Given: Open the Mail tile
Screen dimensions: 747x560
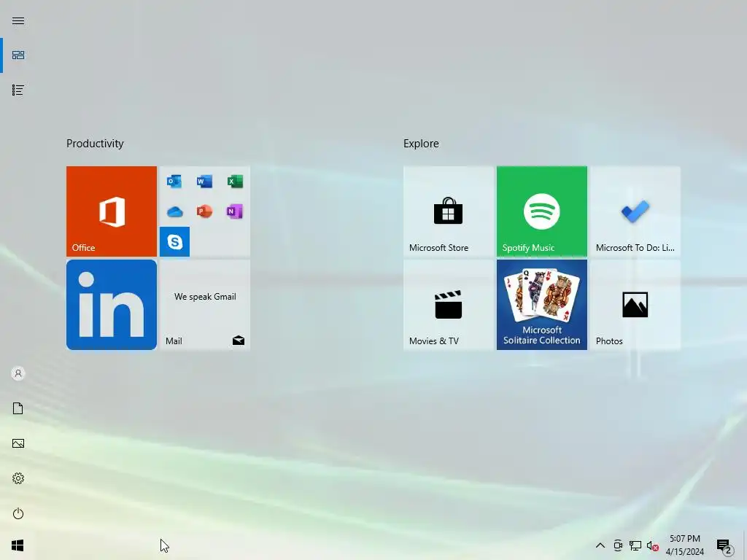Looking at the screenshot, I should 205,305.
